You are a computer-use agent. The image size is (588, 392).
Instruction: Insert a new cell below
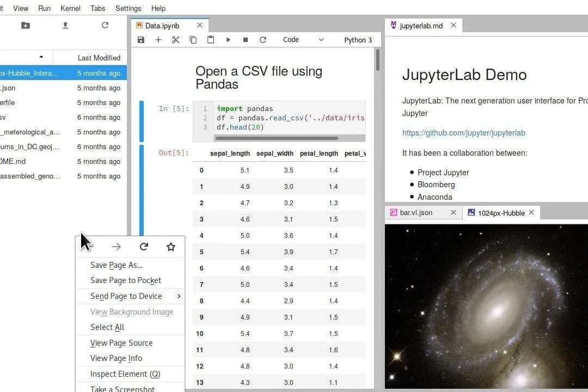[158, 39]
